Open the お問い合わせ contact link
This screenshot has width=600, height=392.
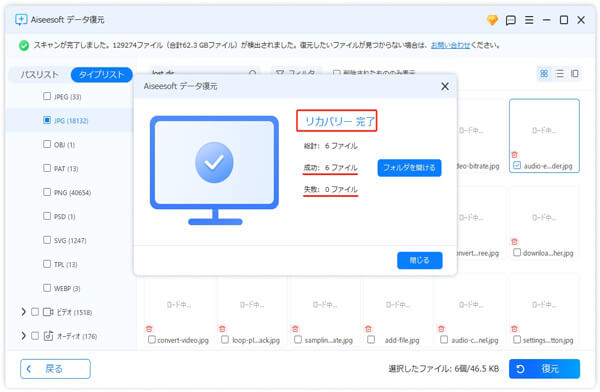(x=450, y=45)
